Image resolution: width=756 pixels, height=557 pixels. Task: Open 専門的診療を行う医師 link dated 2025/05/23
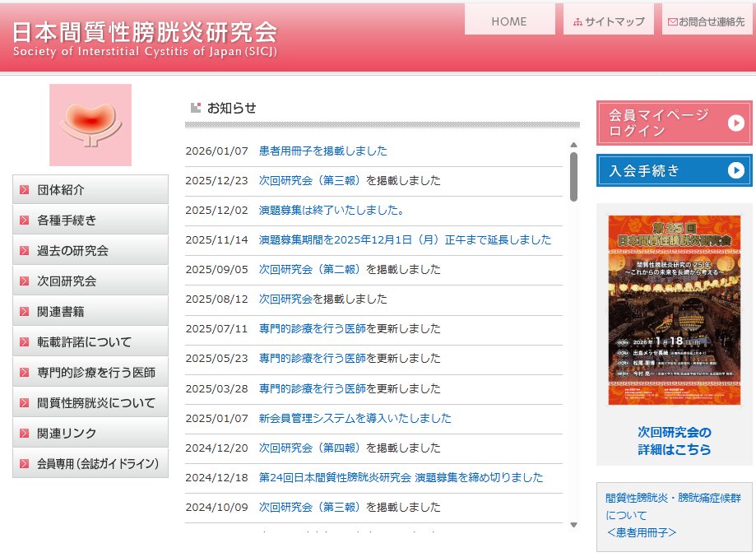point(313,359)
